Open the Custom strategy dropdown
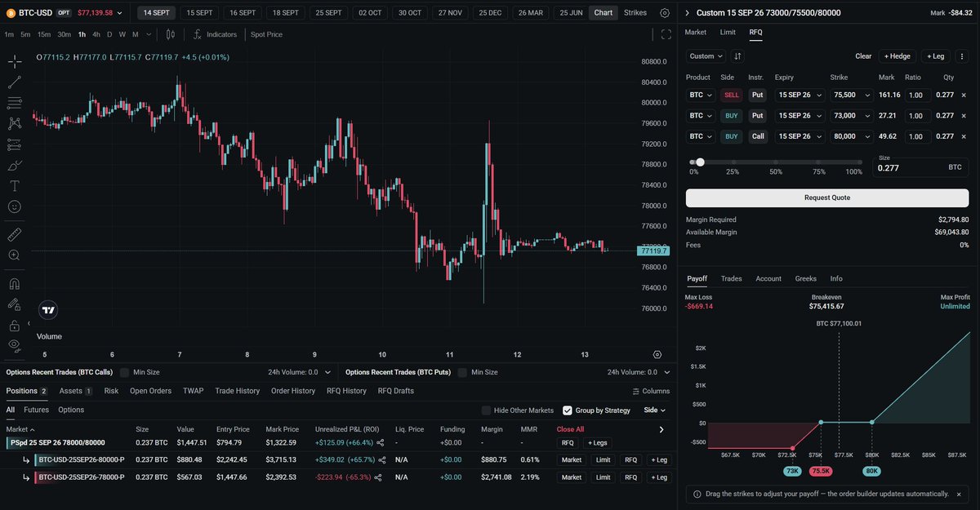This screenshot has height=510, width=980. coord(706,56)
